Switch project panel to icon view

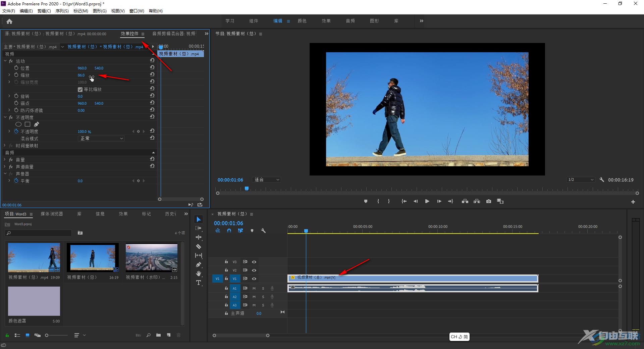click(x=28, y=335)
